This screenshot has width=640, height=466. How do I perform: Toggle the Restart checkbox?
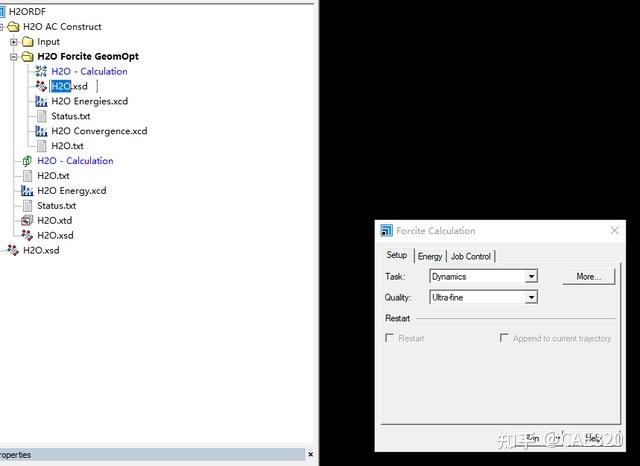(390, 338)
